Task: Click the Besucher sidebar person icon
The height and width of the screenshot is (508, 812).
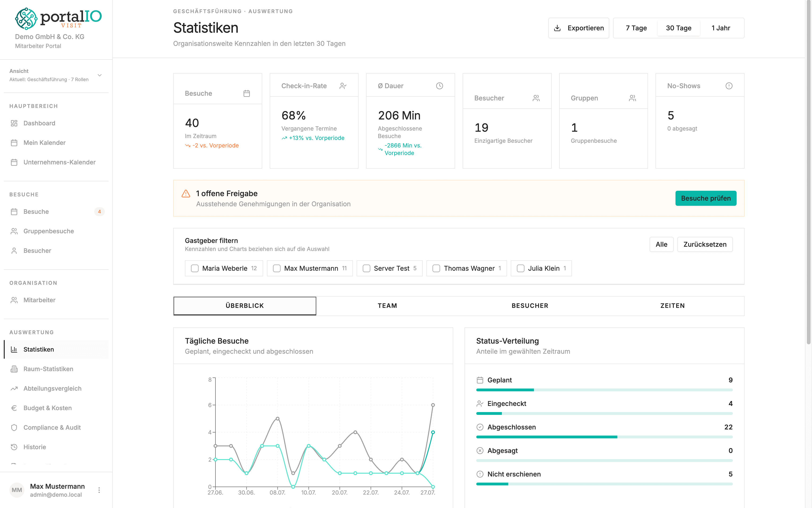Action: [x=14, y=251]
